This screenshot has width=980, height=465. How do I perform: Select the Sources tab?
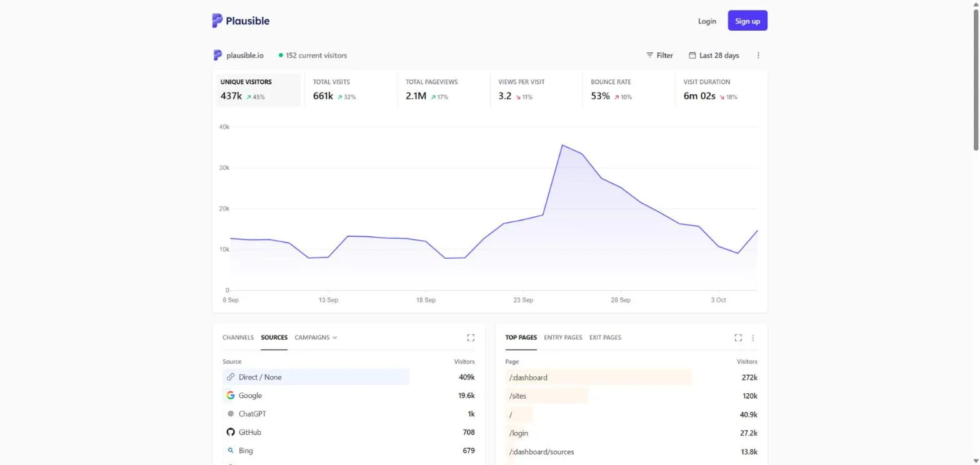click(274, 337)
